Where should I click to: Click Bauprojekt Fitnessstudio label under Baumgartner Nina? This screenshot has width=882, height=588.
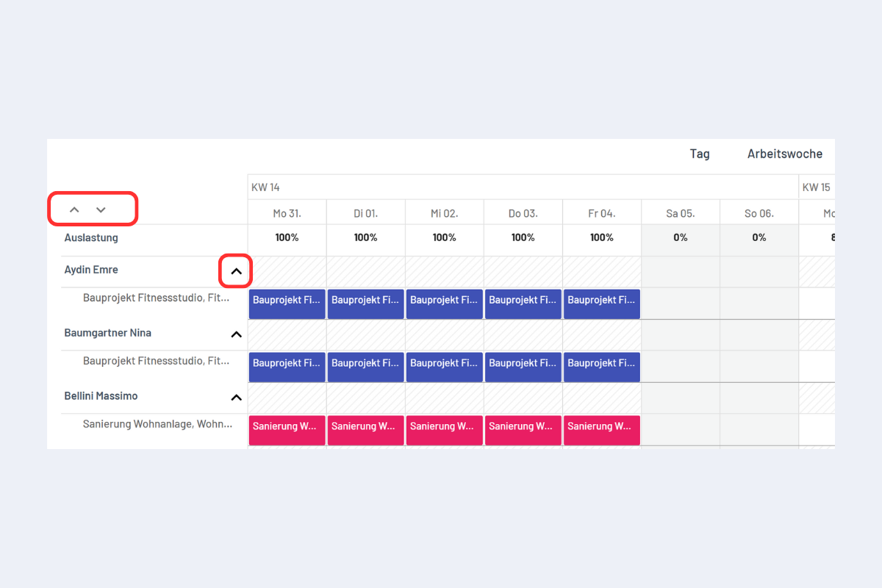(x=156, y=361)
